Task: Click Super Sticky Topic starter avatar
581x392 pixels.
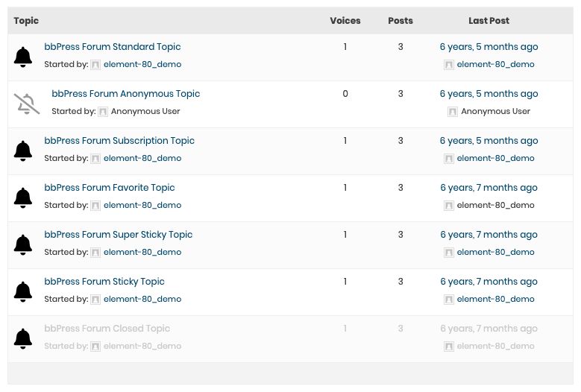Action: pos(95,253)
